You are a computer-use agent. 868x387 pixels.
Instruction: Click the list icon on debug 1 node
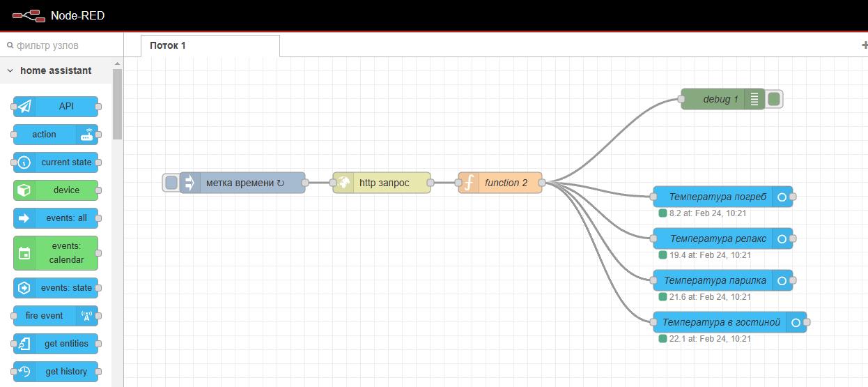click(x=754, y=99)
